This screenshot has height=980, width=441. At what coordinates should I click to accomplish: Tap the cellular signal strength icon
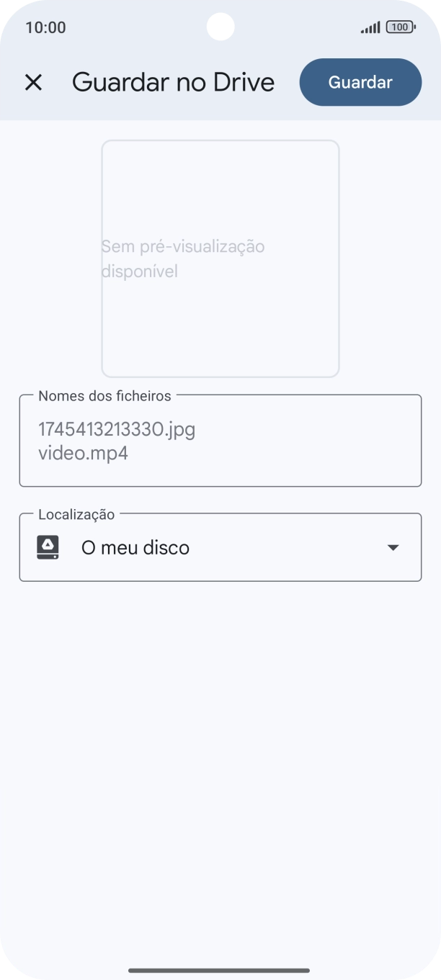[370, 27]
